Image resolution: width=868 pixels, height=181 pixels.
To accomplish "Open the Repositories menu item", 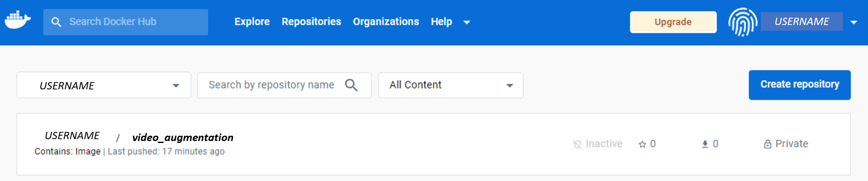I will [x=311, y=22].
